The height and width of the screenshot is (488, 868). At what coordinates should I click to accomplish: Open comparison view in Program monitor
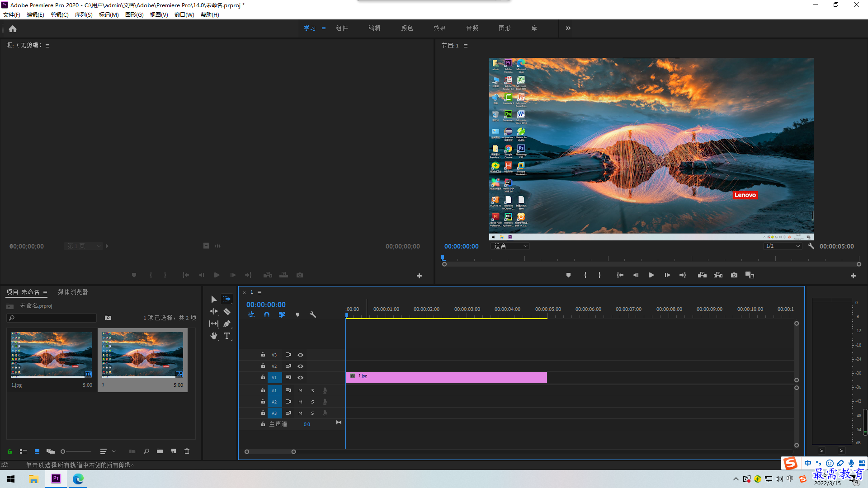pyautogui.click(x=750, y=275)
